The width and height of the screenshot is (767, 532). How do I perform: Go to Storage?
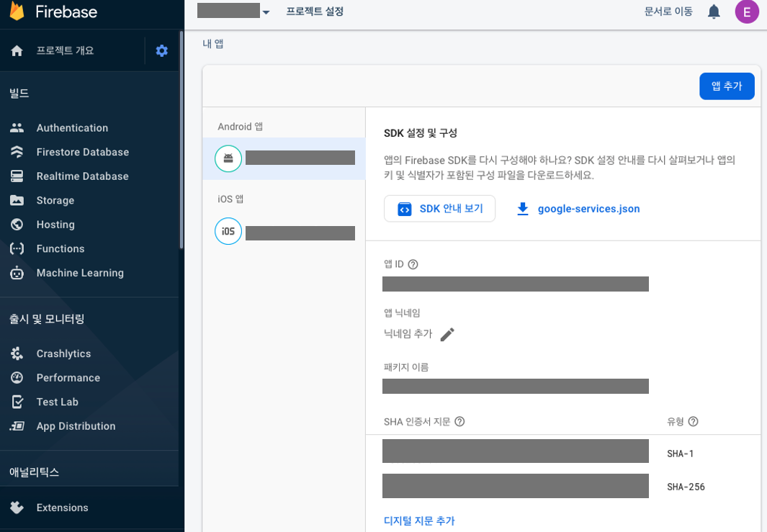(55, 200)
